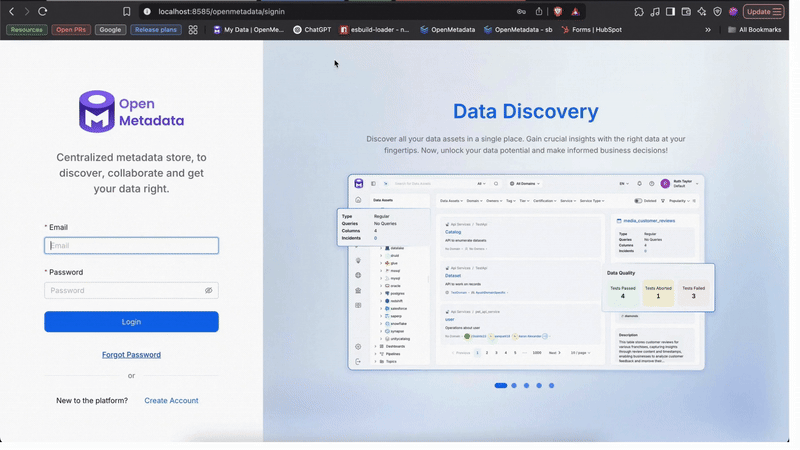
Task: Select the last carousel dot
Action: click(551, 385)
